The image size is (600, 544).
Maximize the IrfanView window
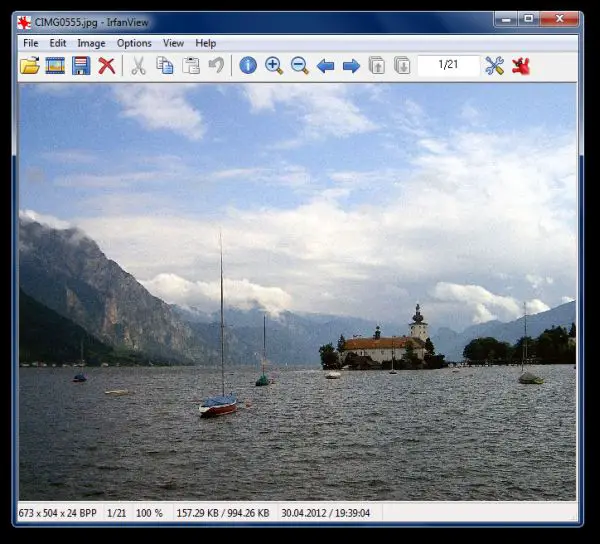pos(529,19)
